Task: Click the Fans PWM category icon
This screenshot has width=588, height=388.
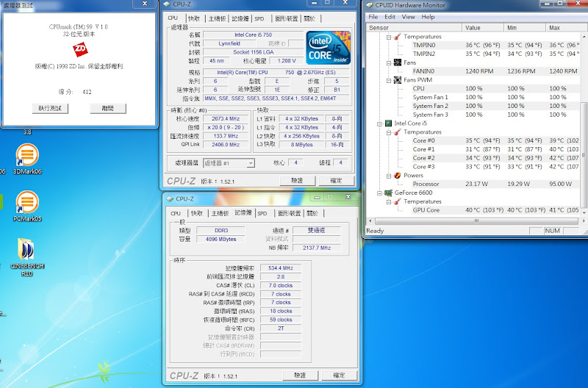Action: [x=398, y=80]
